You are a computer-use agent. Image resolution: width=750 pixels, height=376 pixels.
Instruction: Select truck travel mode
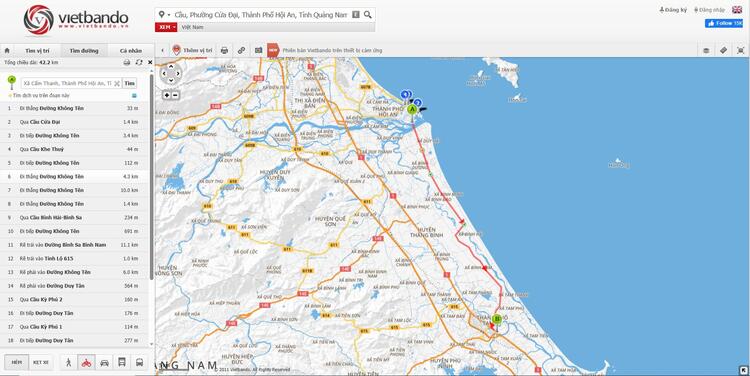(x=122, y=362)
